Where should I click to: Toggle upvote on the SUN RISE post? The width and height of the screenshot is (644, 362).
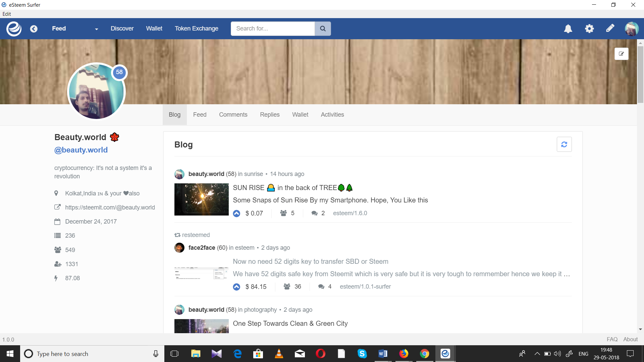pos(237,213)
